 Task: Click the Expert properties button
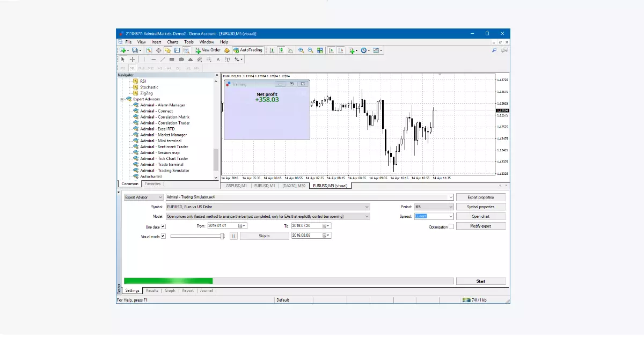tap(481, 197)
